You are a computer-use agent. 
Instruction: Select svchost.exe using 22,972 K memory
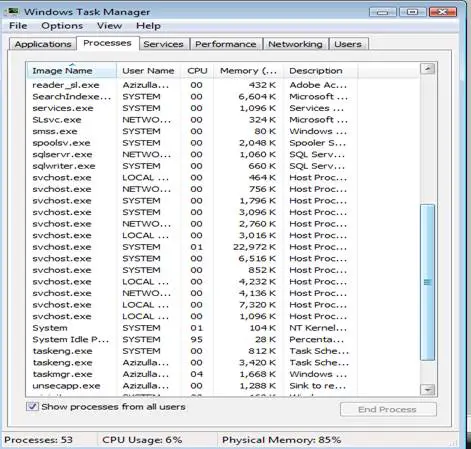click(191, 247)
